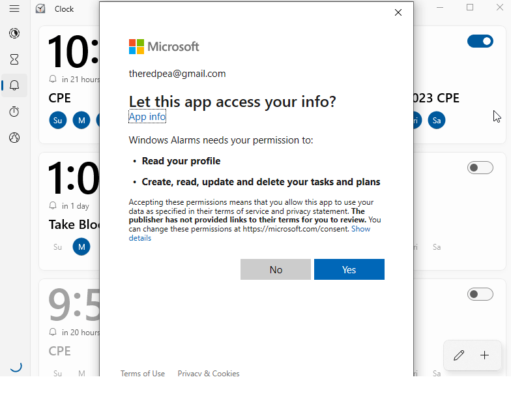Open the Timer hourglass page

tap(14, 59)
